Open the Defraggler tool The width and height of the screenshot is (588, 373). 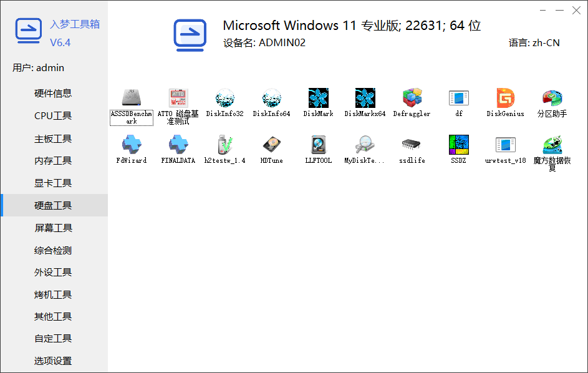[x=412, y=103]
